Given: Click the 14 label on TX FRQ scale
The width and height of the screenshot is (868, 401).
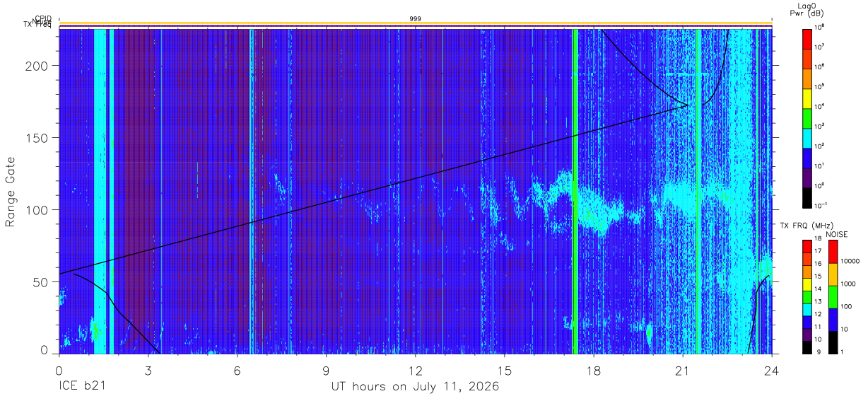Looking at the screenshot, I should (x=819, y=289).
